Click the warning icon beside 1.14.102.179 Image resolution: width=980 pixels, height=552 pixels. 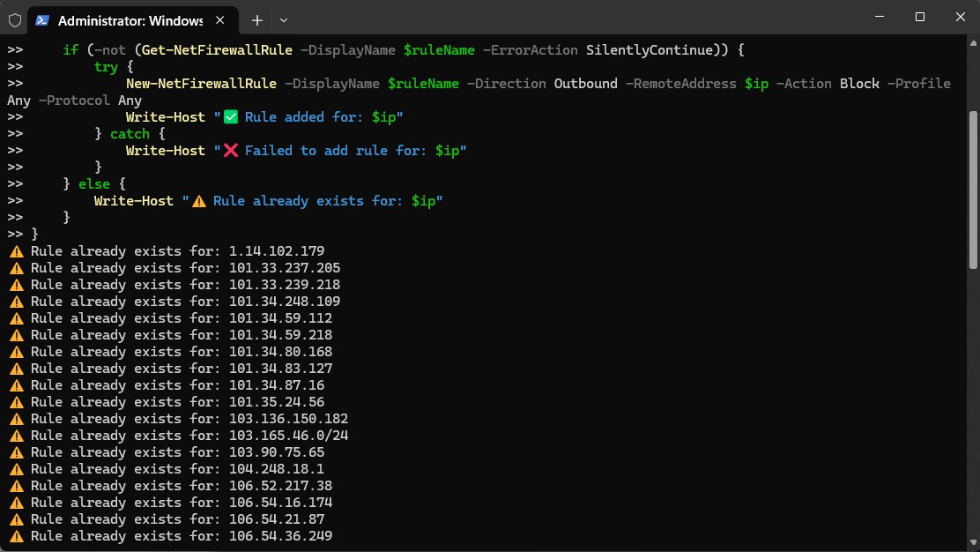pos(16,251)
